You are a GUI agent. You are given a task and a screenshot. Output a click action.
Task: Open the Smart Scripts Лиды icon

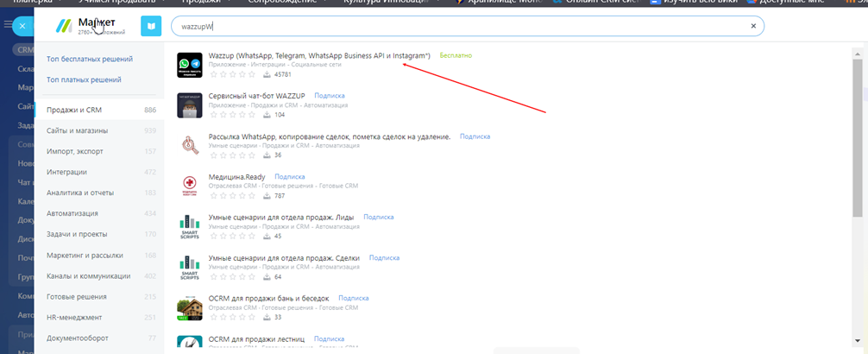point(189,226)
